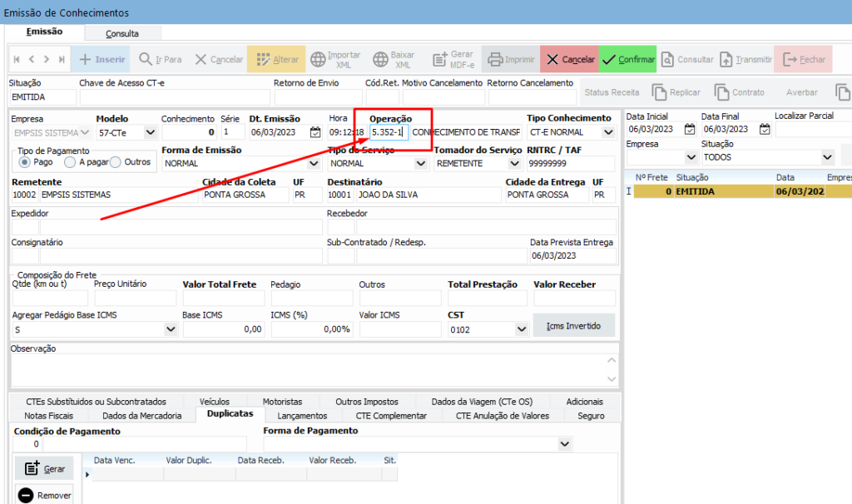Click the RNTRC / TAF field
The height and width of the screenshot is (504, 852).
click(571, 164)
